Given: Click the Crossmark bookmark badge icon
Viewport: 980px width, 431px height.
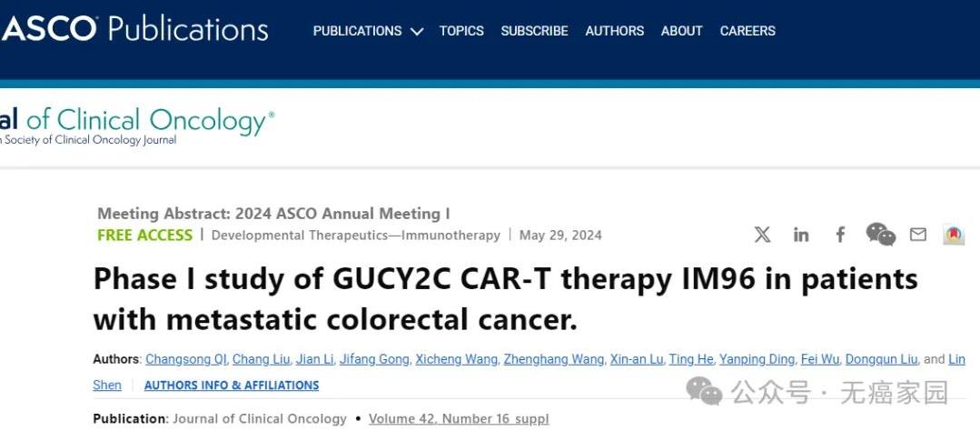Looking at the screenshot, I should (x=953, y=235).
